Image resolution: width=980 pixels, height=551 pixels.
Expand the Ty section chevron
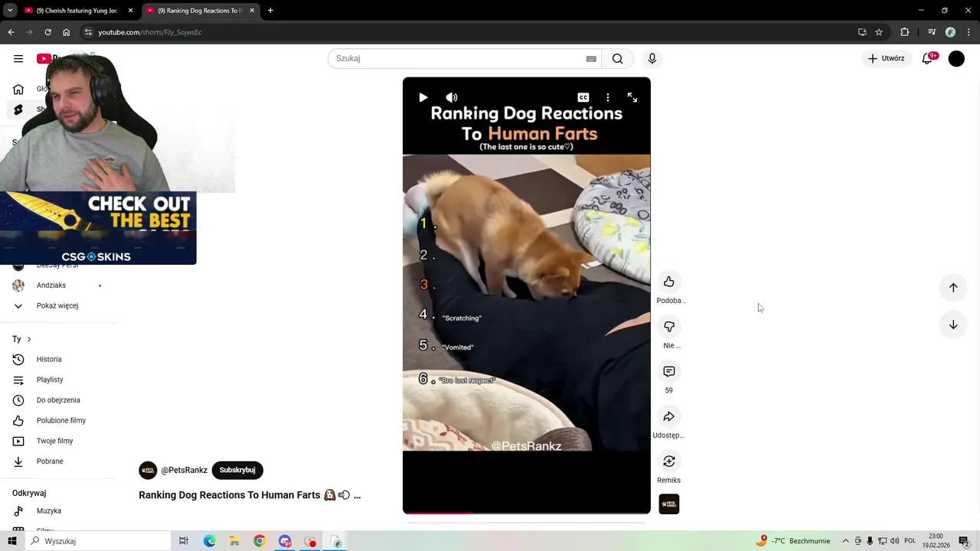click(x=29, y=339)
